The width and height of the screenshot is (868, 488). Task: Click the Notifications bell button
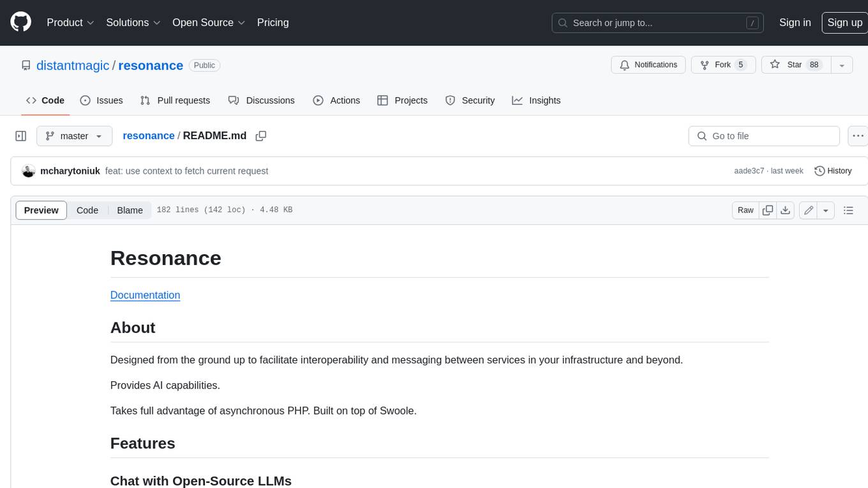click(x=648, y=65)
